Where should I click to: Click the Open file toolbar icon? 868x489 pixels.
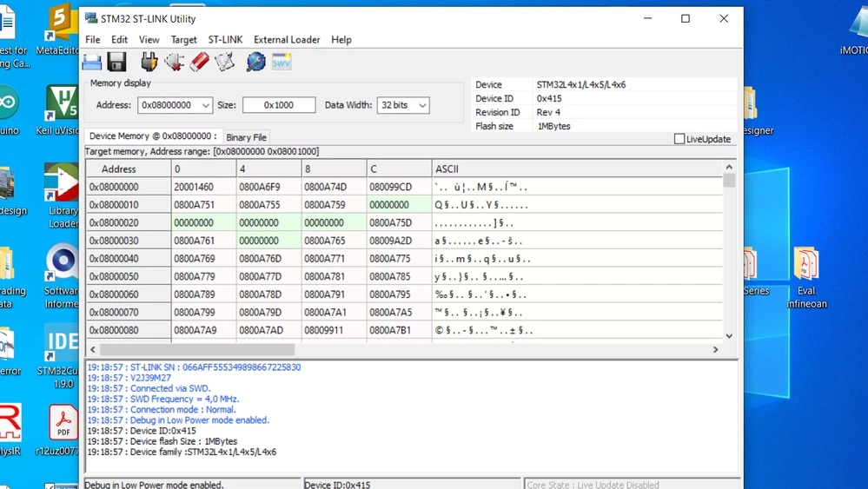pos(92,62)
